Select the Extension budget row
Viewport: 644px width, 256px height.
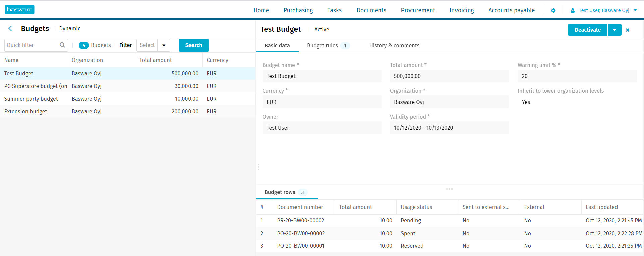click(x=127, y=111)
